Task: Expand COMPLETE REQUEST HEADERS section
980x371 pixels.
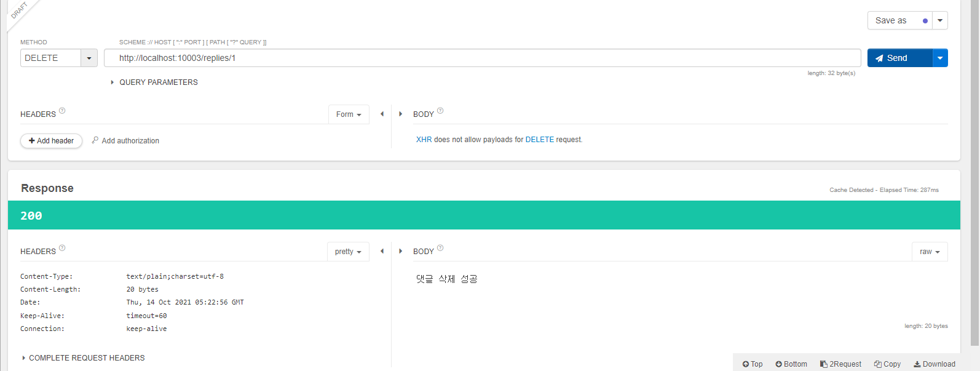Action: 84,358
